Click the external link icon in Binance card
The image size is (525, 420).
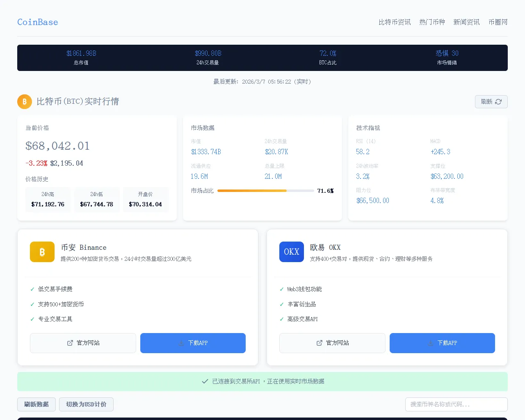(x=70, y=343)
